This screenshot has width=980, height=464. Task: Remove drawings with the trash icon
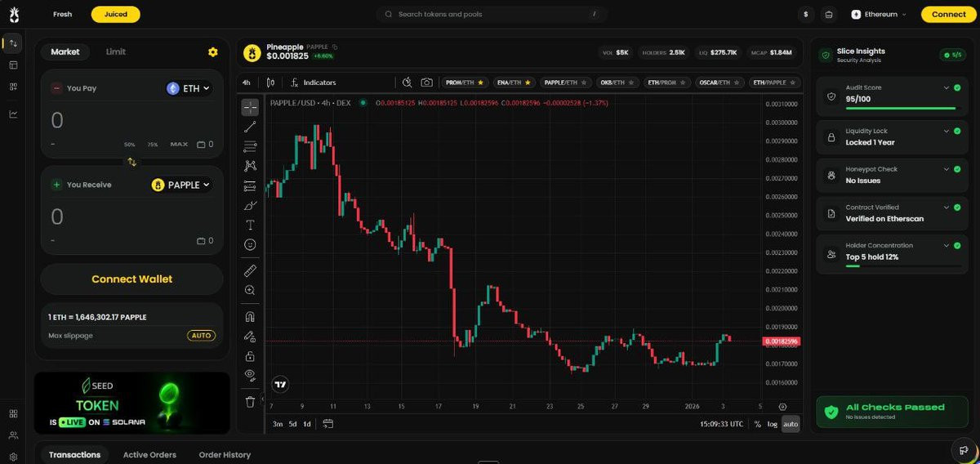(x=250, y=401)
